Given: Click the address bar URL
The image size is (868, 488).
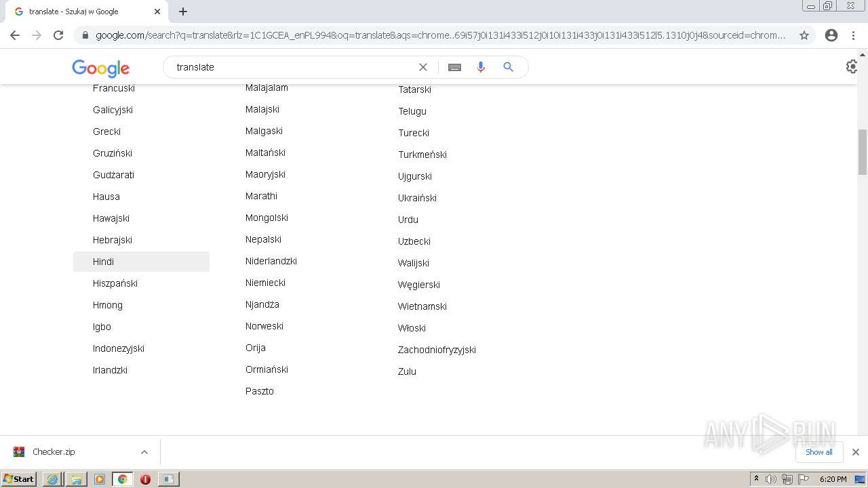Looking at the screenshot, I should tap(441, 35).
